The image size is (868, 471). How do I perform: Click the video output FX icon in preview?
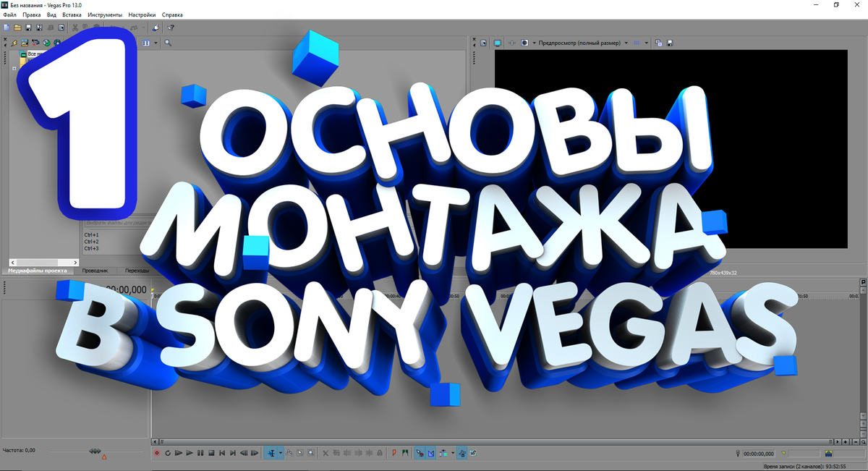coord(511,43)
